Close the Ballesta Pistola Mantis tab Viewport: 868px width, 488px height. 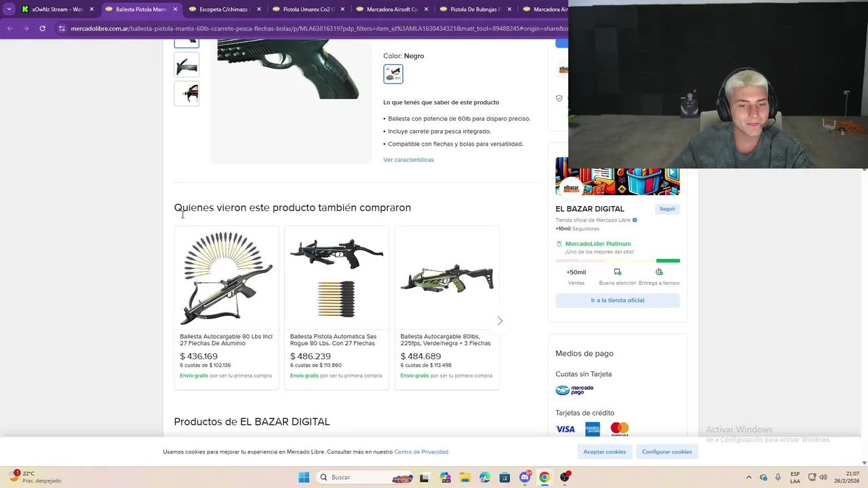(x=175, y=9)
